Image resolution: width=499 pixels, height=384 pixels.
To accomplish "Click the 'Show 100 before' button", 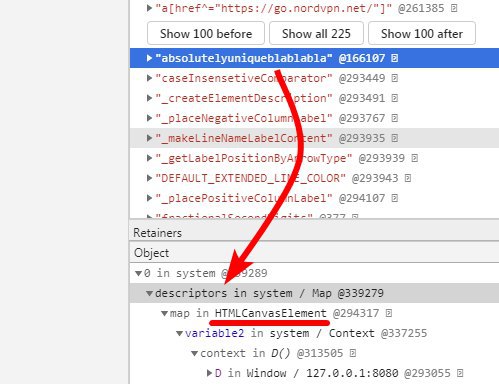I will point(206,33).
